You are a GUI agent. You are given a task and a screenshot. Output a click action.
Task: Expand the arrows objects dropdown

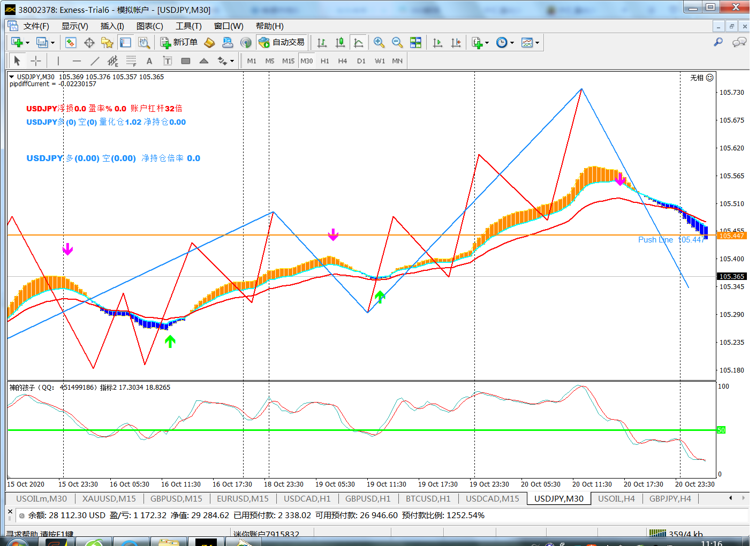pos(232,61)
